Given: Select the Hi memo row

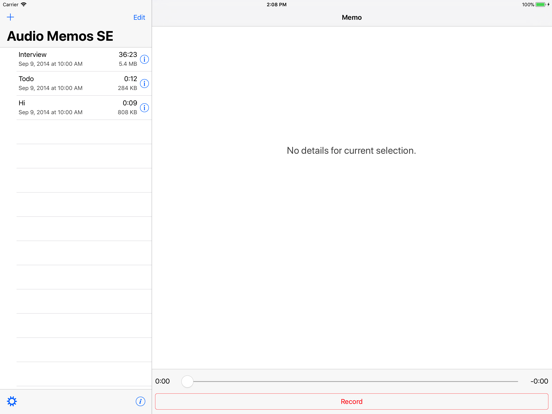Looking at the screenshot, I should [x=76, y=108].
